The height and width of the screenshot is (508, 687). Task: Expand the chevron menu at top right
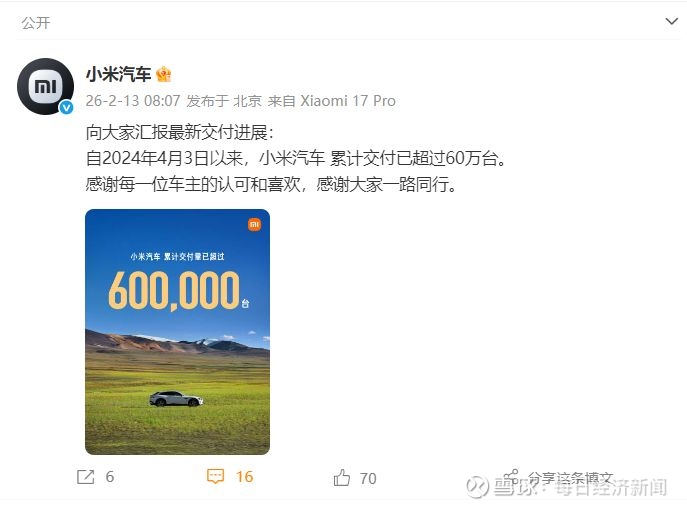pos(671,21)
